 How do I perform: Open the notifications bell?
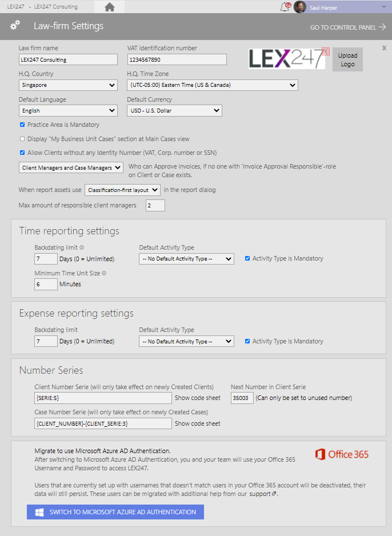[x=285, y=7]
